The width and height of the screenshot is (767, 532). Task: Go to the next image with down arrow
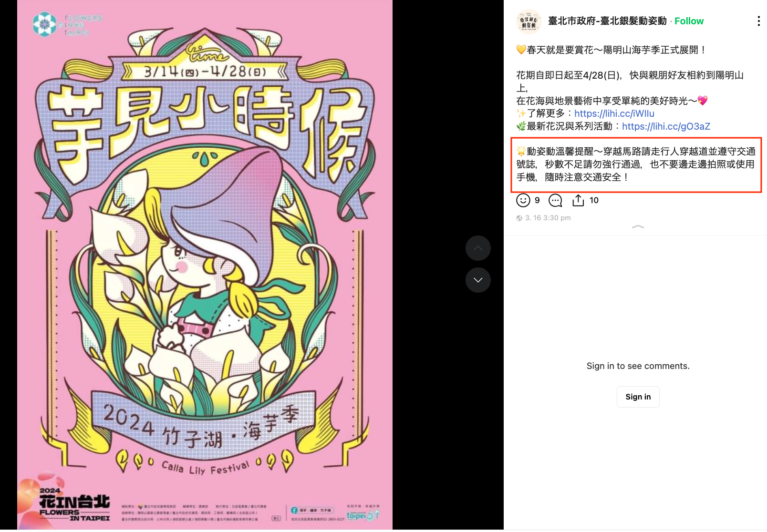tap(478, 280)
